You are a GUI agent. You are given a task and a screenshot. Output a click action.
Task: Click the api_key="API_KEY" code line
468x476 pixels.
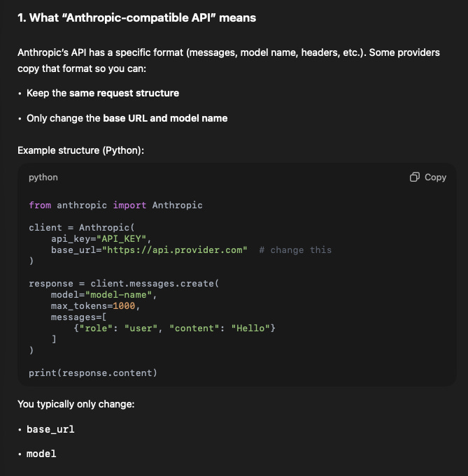(x=101, y=239)
